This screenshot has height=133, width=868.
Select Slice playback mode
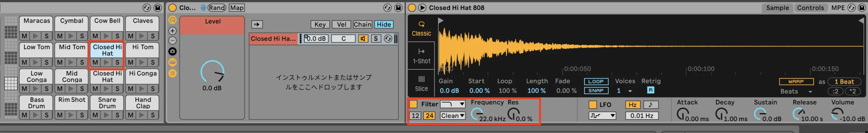[x=421, y=84]
